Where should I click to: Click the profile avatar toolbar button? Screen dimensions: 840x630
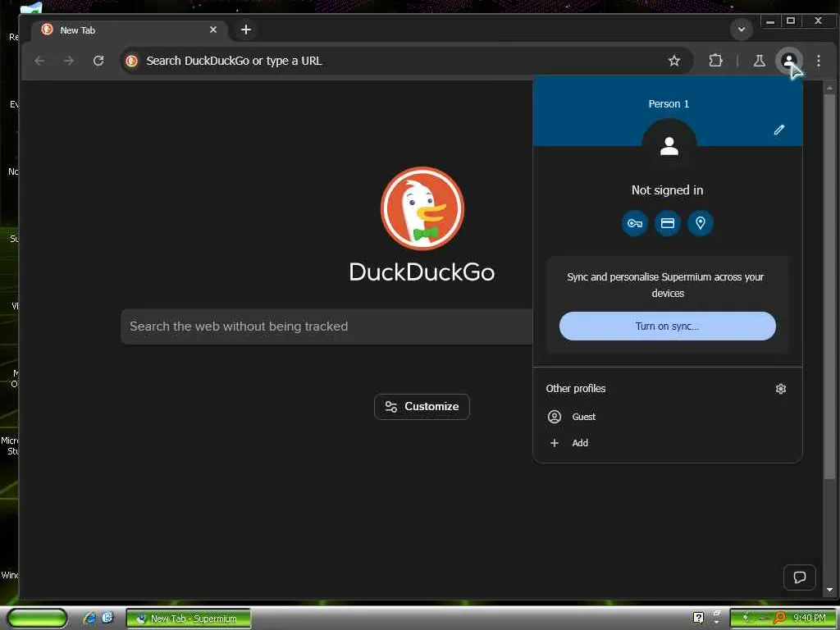(x=788, y=61)
